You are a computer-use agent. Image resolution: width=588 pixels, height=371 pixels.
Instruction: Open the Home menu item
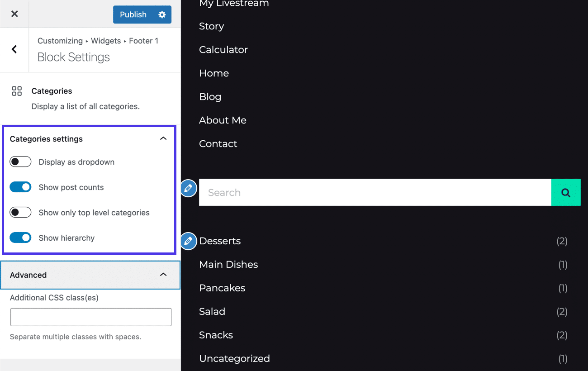[x=214, y=73]
